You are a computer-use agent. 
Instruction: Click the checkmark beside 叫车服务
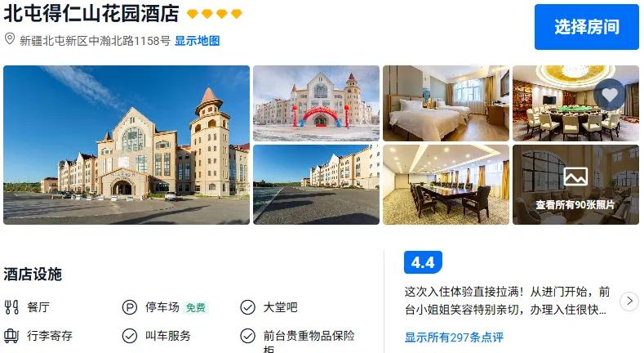click(130, 336)
